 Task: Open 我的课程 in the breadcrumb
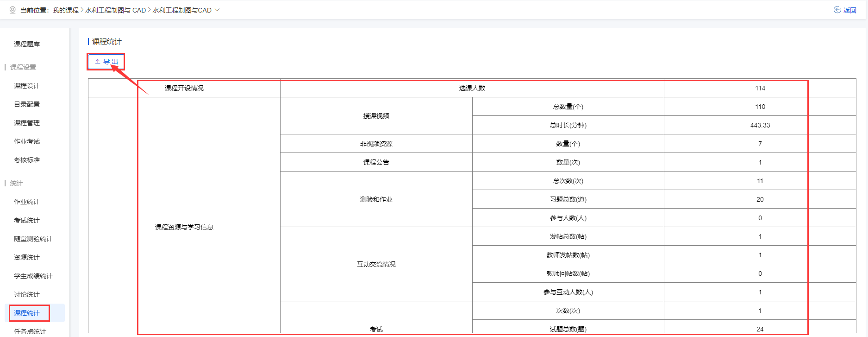pyautogui.click(x=66, y=10)
